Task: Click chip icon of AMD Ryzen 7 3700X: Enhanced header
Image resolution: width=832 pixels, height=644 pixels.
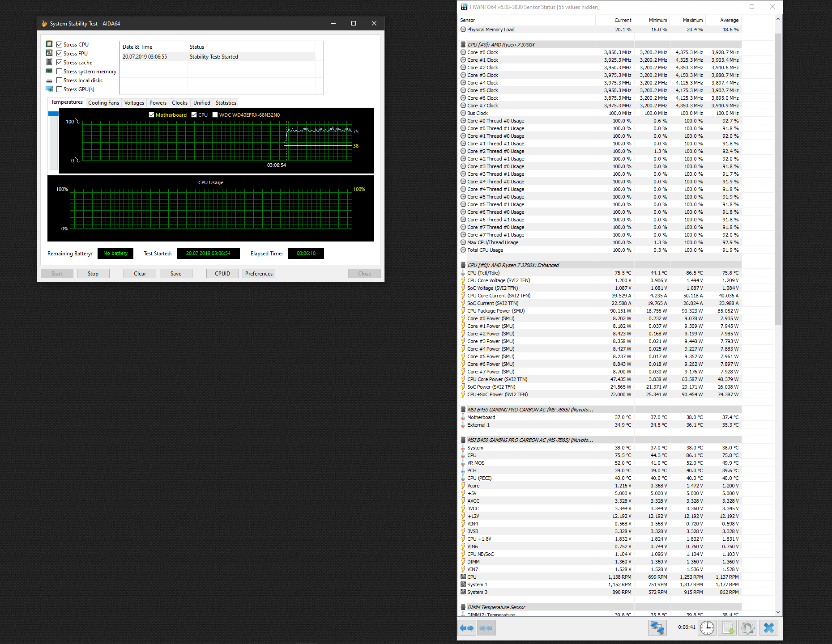Action: click(463, 265)
